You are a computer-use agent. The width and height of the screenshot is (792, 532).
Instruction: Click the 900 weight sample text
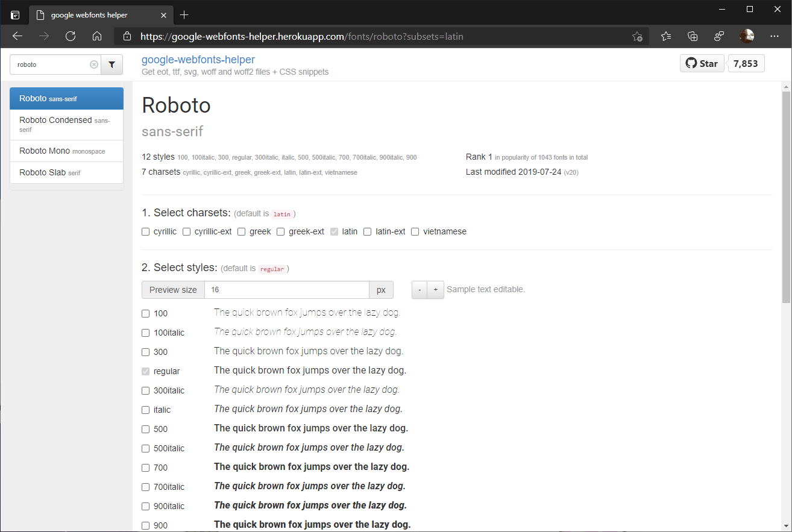(312, 525)
